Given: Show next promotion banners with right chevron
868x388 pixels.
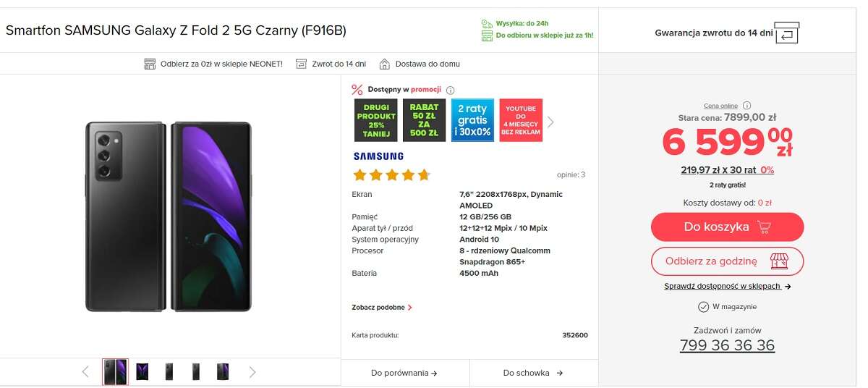Looking at the screenshot, I should point(550,122).
